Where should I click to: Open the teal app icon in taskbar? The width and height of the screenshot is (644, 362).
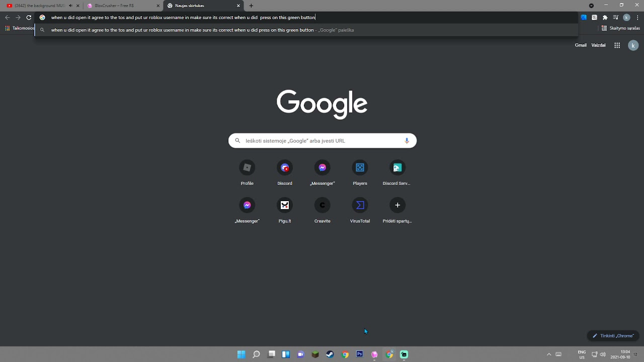click(x=404, y=354)
